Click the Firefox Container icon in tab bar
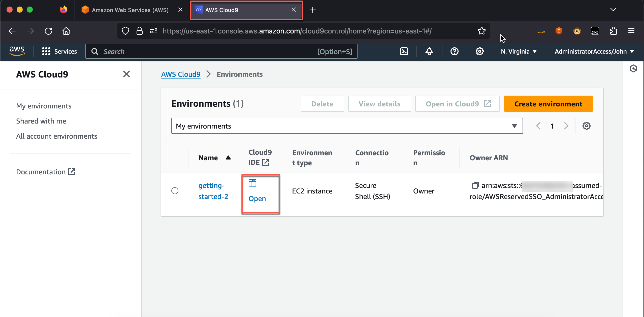 (63, 10)
